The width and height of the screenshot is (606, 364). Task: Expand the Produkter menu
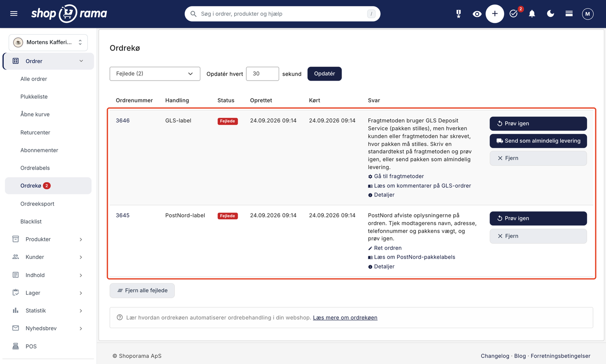pyautogui.click(x=48, y=239)
